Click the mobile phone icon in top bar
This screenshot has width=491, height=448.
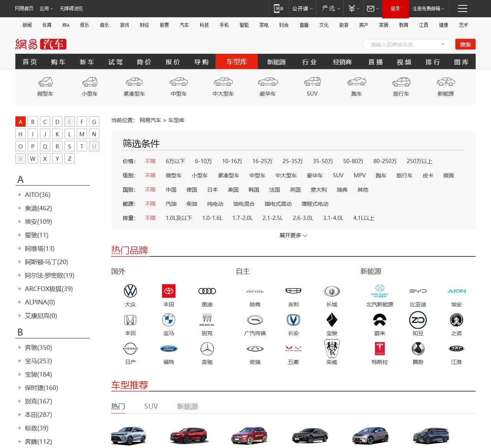point(278,8)
